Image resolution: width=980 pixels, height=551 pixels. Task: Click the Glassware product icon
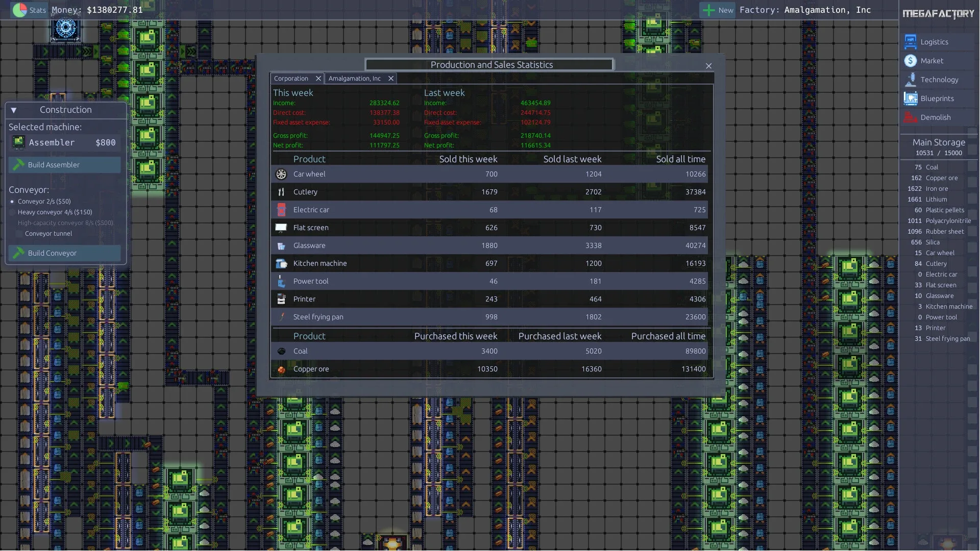pos(281,245)
